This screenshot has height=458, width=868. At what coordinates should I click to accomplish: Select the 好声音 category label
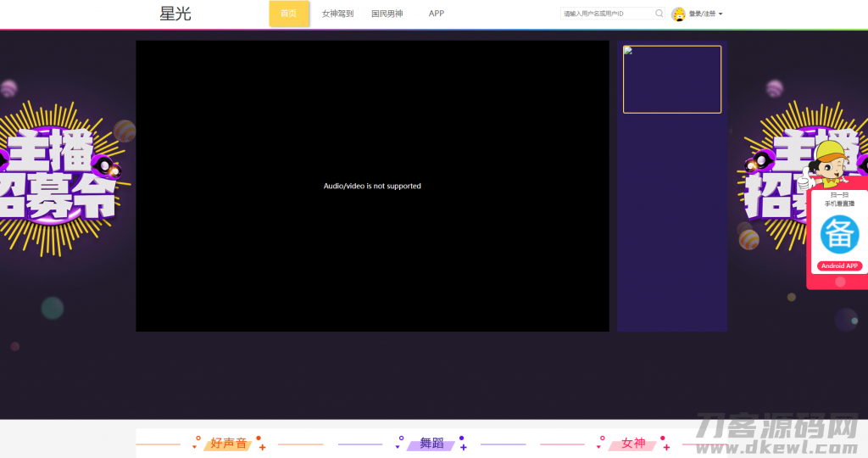click(228, 443)
